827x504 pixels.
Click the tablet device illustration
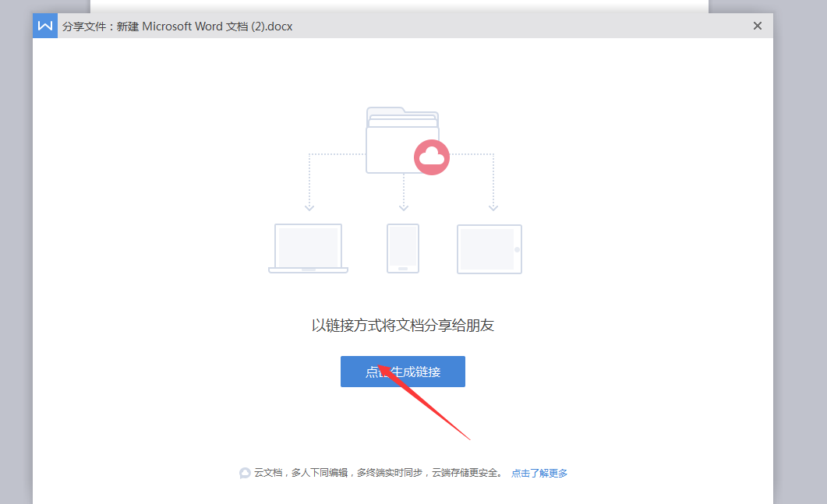point(489,249)
